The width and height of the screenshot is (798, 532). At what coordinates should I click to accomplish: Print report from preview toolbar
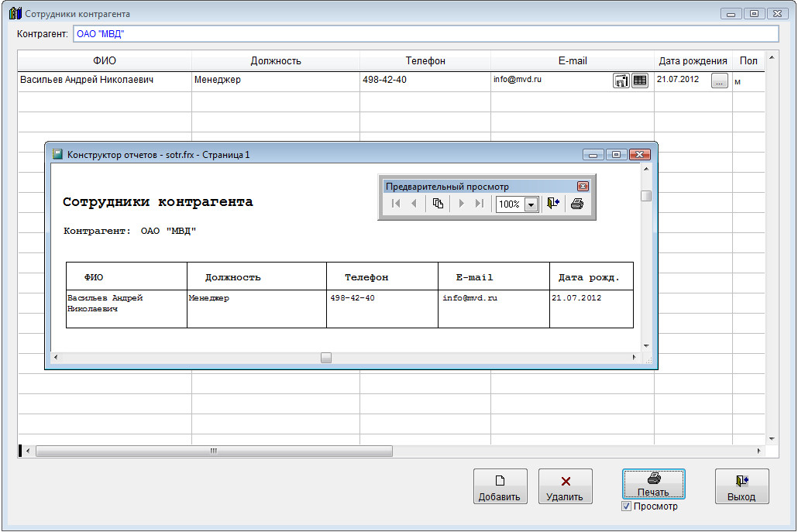point(577,204)
